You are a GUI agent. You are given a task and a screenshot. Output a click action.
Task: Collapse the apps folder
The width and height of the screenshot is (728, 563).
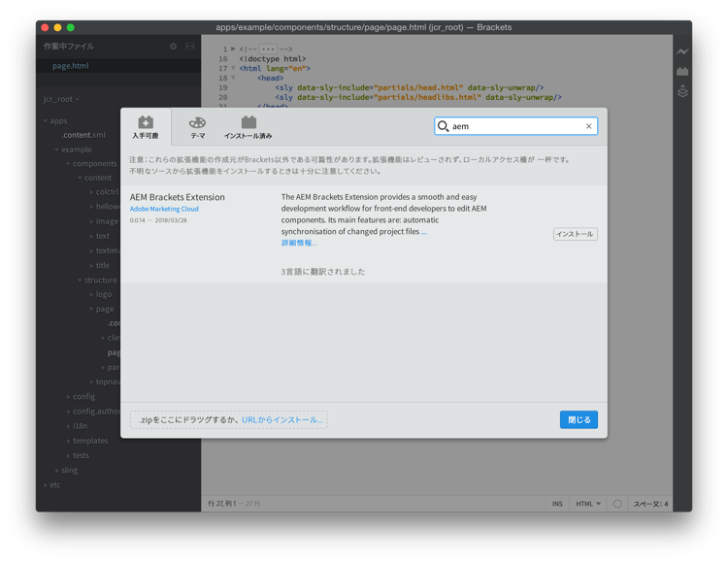[x=46, y=121]
